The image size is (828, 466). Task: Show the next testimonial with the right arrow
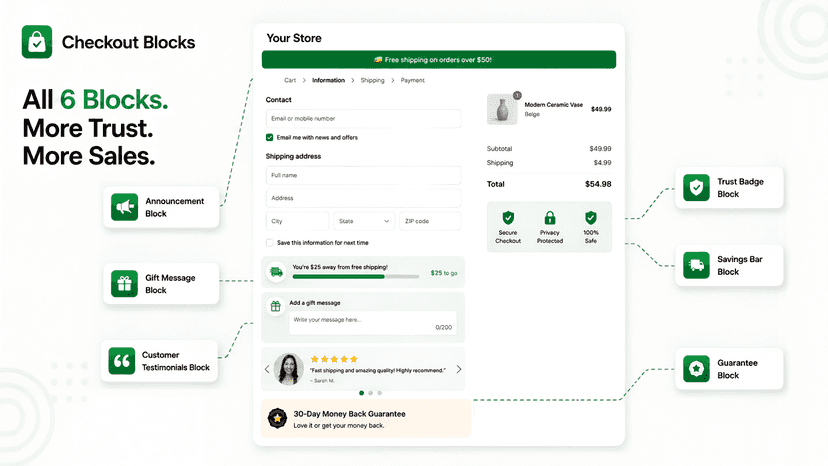[459, 369]
